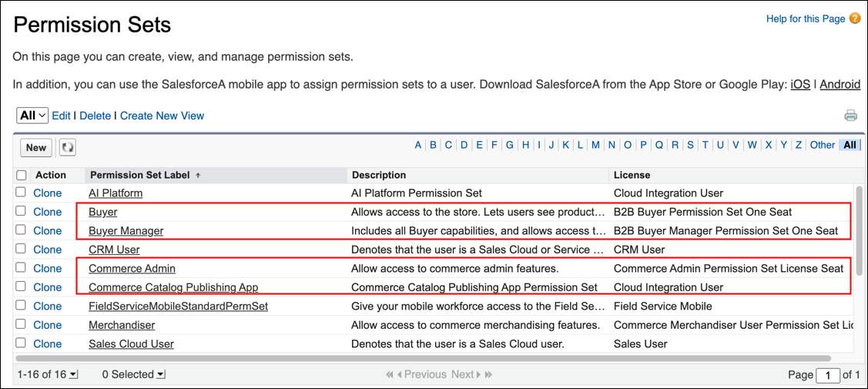Click 'Cloud Integration User' in AI Platform row
The height and width of the screenshot is (389, 868).
click(669, 193)
